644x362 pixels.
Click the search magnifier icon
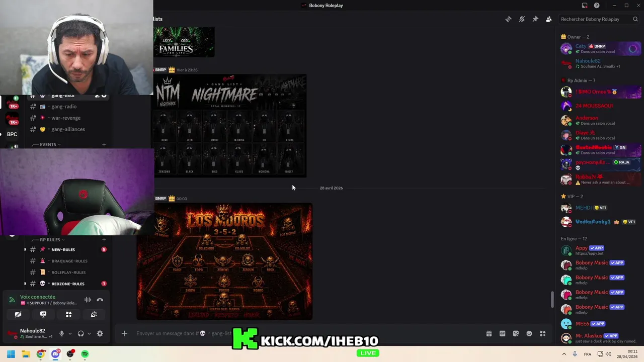point(635,19)
